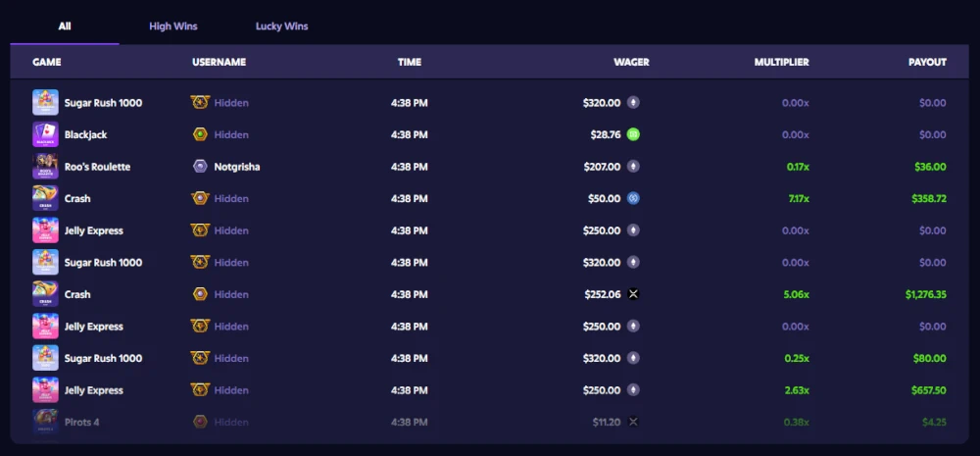The image size is (980, 456).
Task: Click the green currency icon beside $28.76
Action: [633, 134]
